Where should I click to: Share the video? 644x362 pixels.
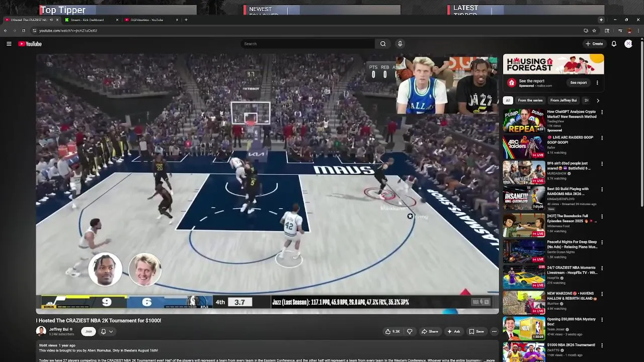tap(430, 331)
